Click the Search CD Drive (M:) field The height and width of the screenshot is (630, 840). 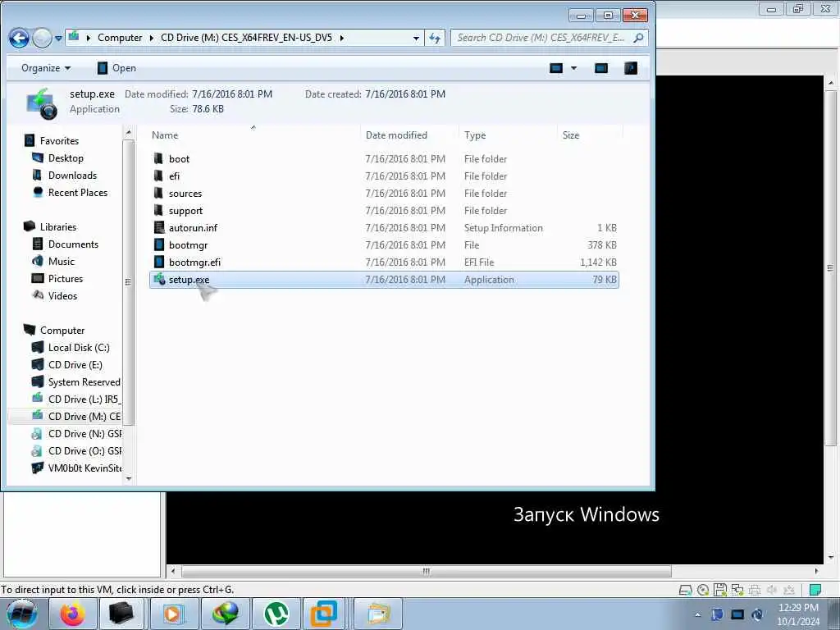pos(549,38)
